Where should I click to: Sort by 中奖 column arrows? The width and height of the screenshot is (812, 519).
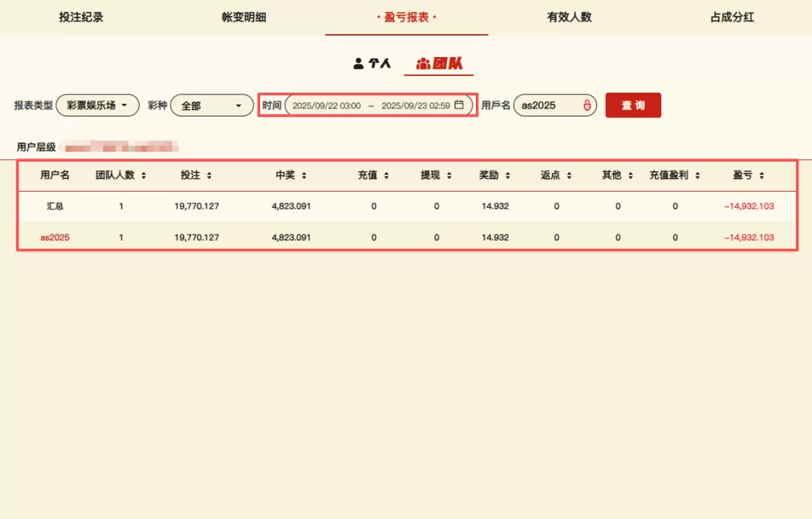[x=304, y=175]
